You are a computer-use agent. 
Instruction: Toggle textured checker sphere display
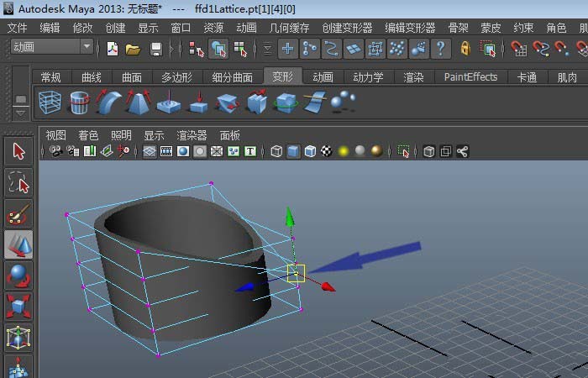[x=327, y=151]
